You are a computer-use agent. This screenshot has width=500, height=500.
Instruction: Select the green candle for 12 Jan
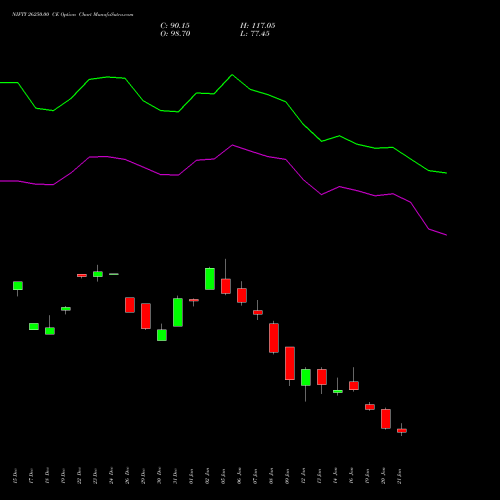click(x=306, y=377)
